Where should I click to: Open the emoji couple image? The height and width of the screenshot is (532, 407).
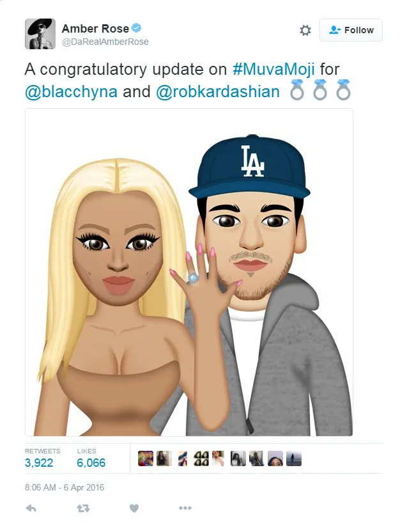(x=189, y=272)
